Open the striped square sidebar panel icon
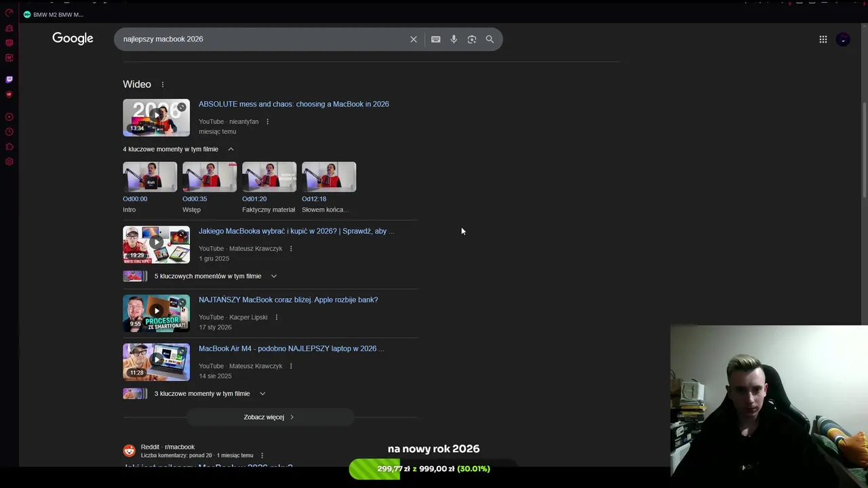The image size is (868, 488). 9,43
